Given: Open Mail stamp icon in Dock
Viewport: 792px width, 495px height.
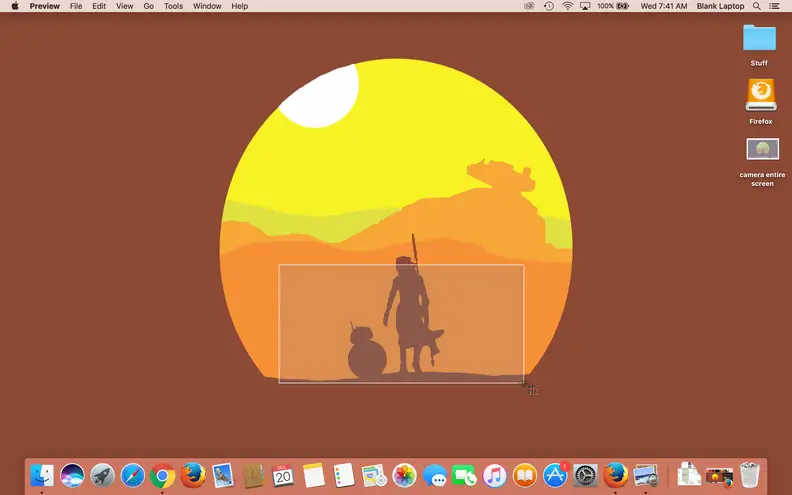Looking at the screenshot, I should [223, 475].
